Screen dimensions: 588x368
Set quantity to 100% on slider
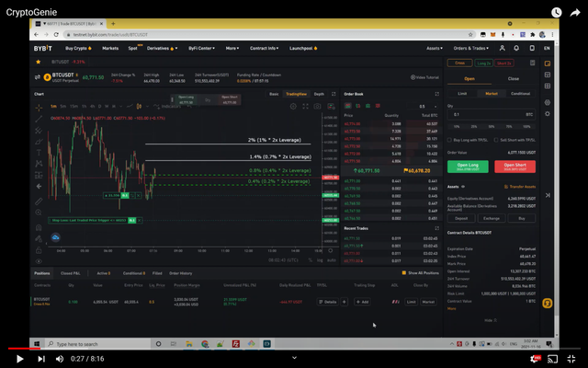pos(526,127)
